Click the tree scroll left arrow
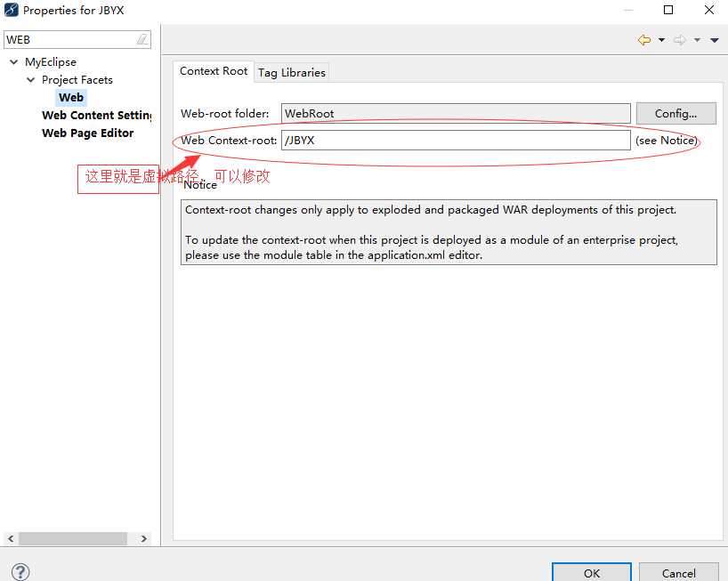 click(x=11, y=539)
